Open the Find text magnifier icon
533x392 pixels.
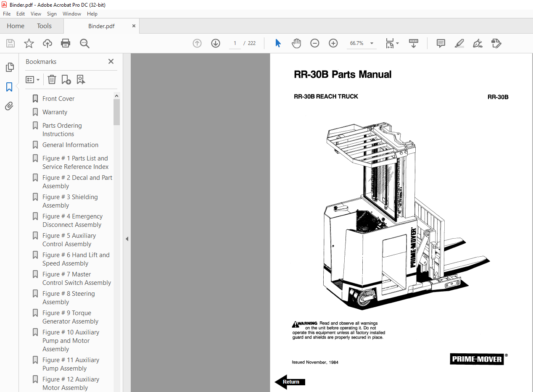pos(84,43)
